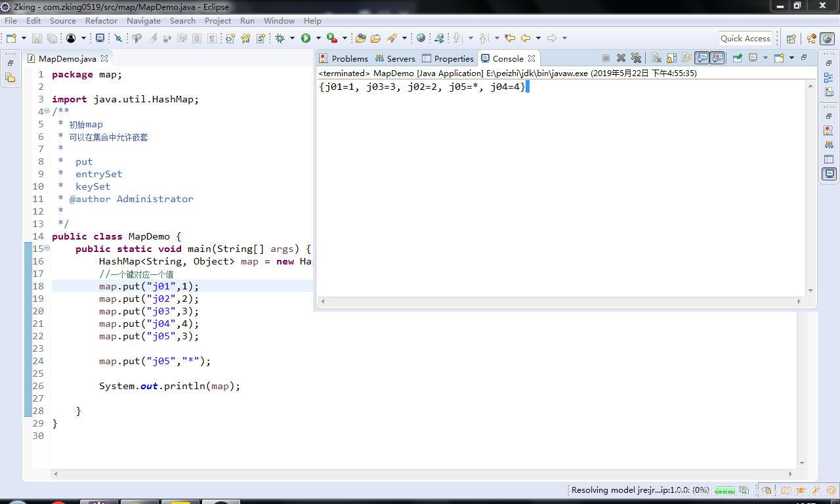Click the Open Type folder icon

(360, 38)
